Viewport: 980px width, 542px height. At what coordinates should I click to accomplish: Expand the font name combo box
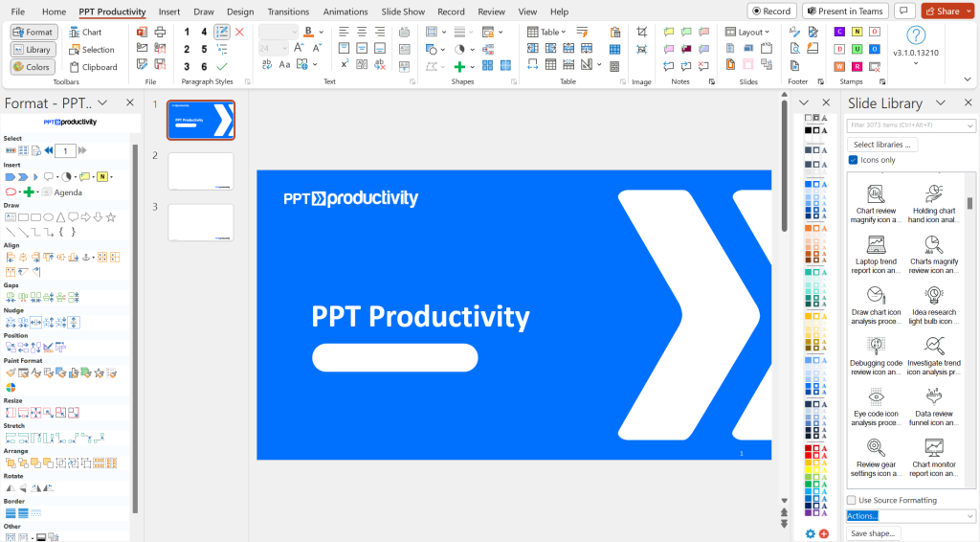click(x=295, y=32)
